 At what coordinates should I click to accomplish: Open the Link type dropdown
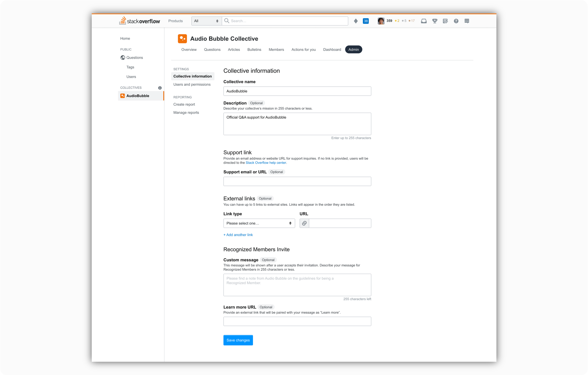click(259, 223)
